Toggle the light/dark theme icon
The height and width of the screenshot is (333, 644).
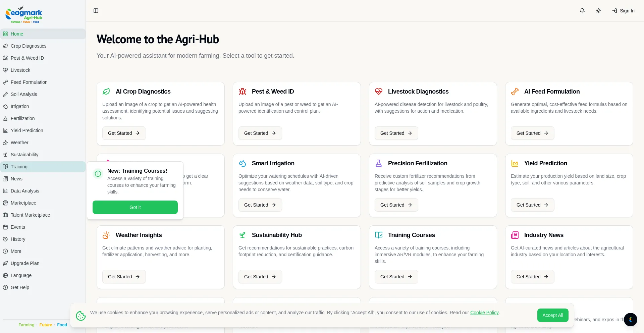pos(598,11)
